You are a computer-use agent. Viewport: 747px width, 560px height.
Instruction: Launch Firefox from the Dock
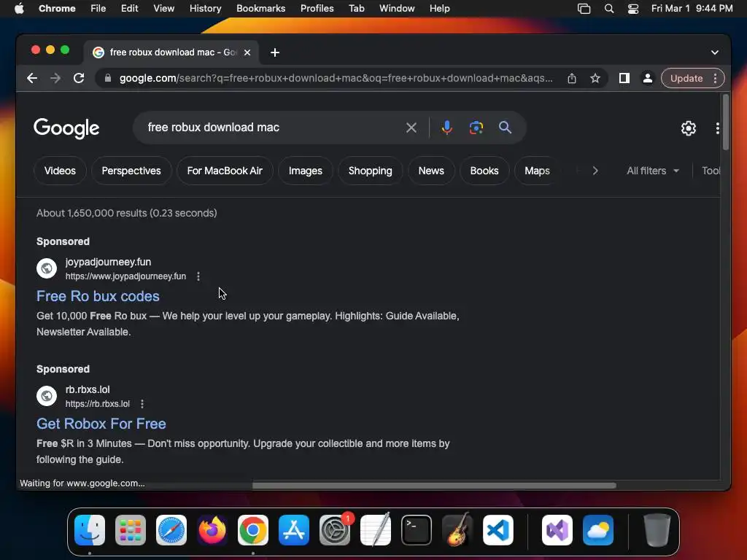pyautogui.click(x=212, y=530)
